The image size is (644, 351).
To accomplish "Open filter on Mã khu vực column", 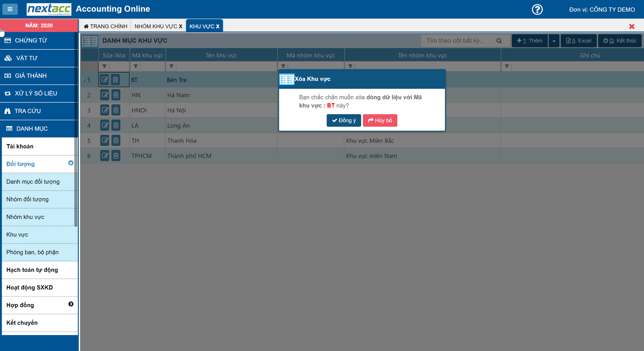I will pos(136,66).
